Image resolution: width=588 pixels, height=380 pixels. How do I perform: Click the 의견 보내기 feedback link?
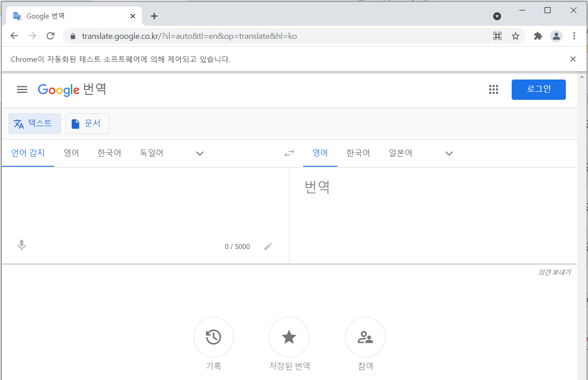click(554, 272)
